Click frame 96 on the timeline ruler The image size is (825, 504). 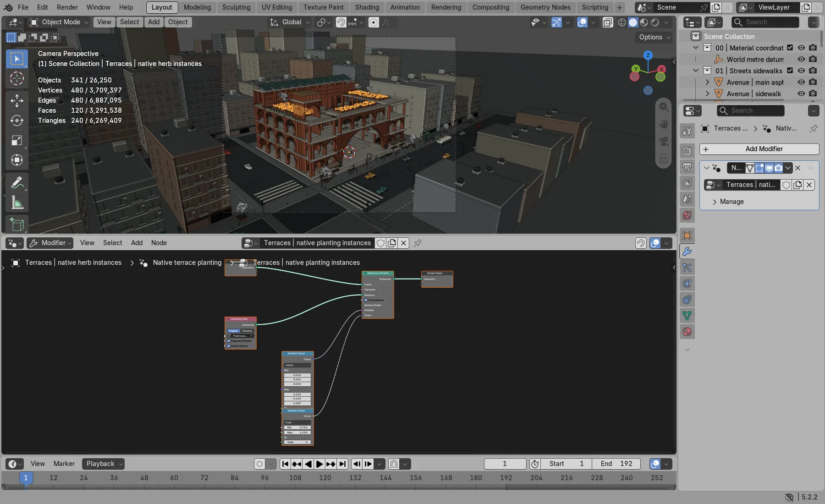click(x=265, y=478)
